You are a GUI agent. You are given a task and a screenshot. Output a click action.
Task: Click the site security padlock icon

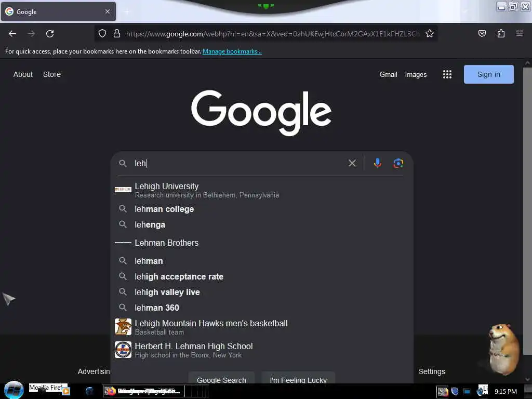click(117, 33)
